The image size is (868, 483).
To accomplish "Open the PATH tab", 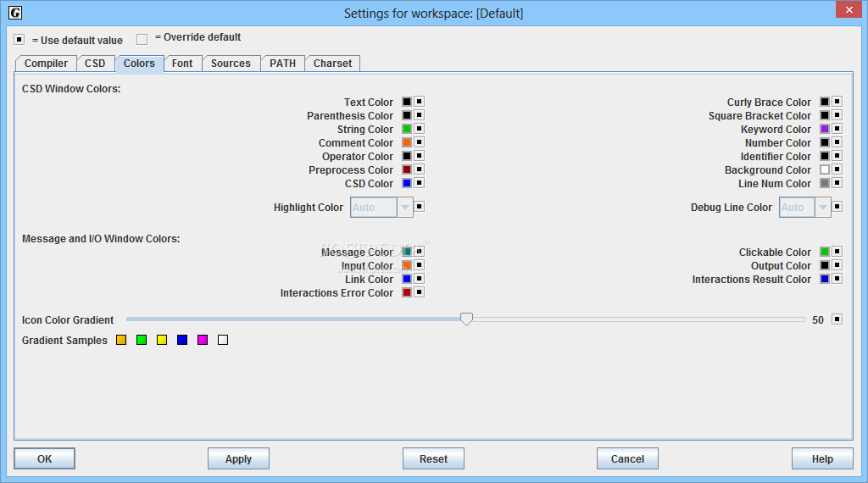I will tap(283, 64).
